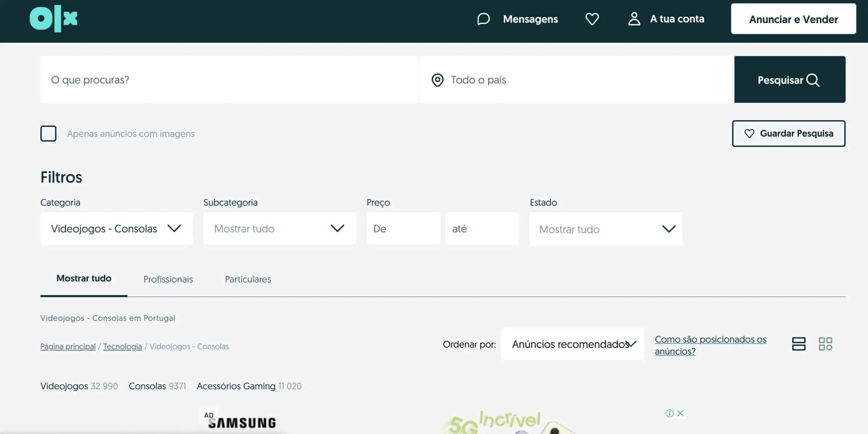Click the magnifier icon on Pesquisar button

813,80
